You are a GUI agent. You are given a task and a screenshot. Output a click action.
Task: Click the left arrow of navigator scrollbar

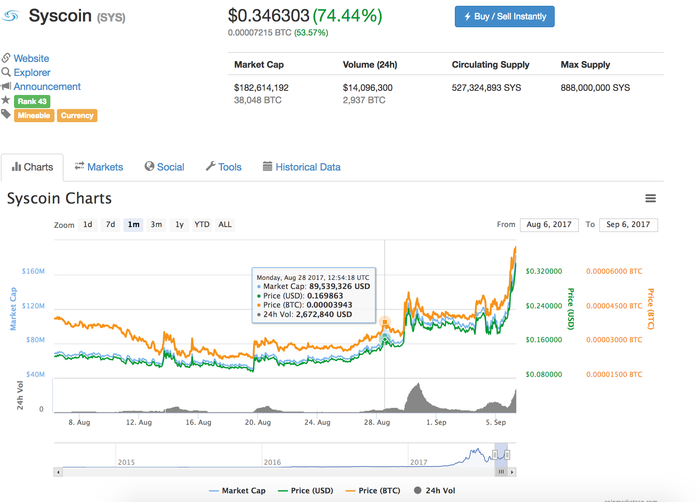pyautogui.click(x=58, y=472)
